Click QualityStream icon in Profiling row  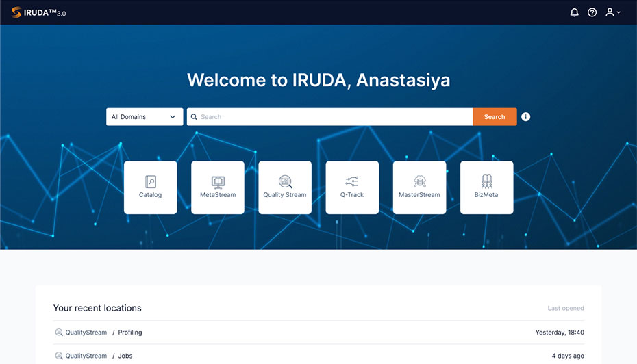(x=59, y=333)
